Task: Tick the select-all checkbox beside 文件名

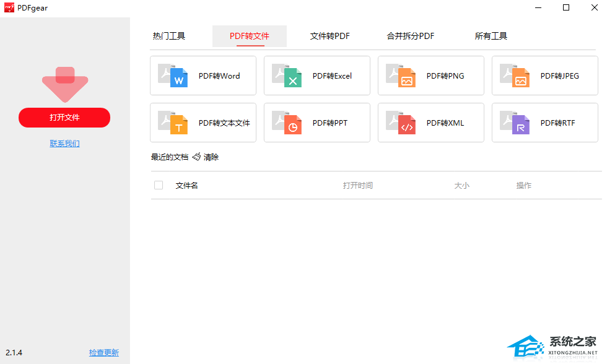Action: click(159, 185)
